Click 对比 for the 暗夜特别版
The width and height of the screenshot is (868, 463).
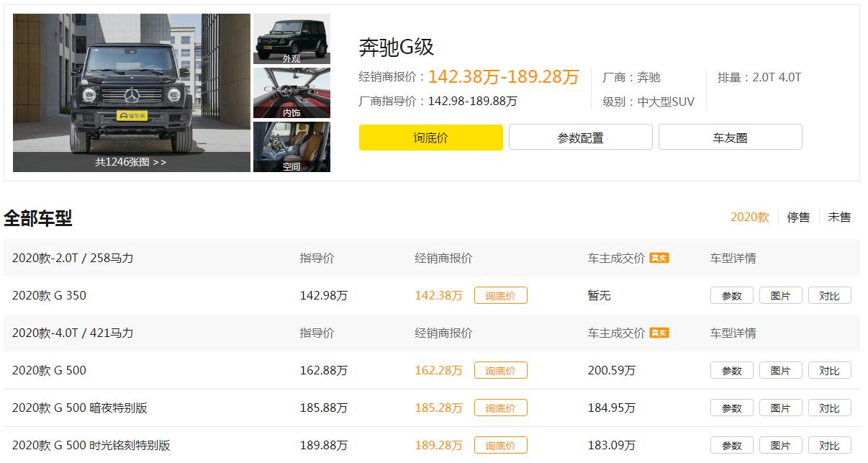(x=829, y=408)
